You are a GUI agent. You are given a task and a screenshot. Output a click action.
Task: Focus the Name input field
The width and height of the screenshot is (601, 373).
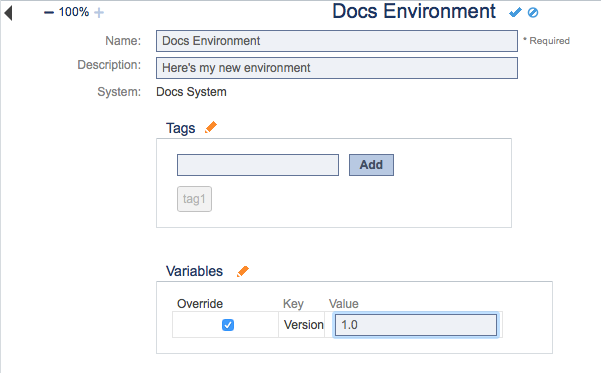point(337,41)
